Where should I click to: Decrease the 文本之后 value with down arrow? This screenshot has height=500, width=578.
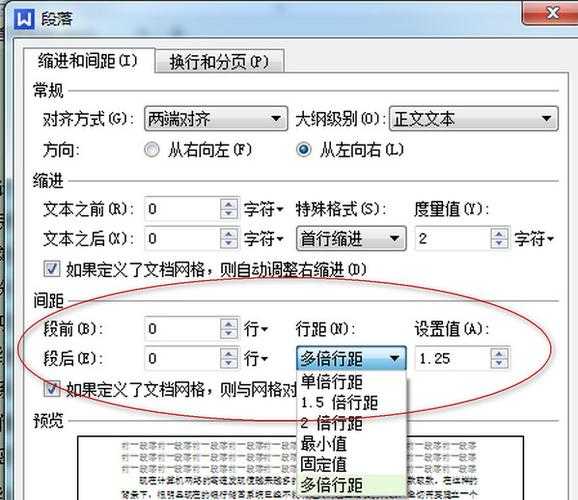229,244
